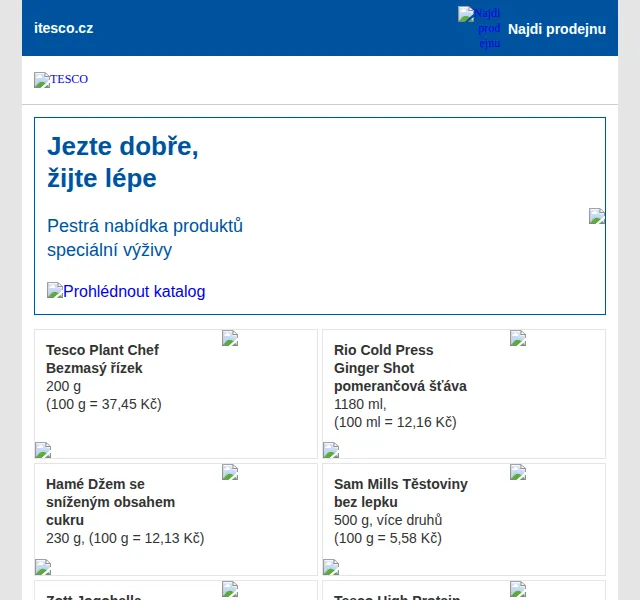Click Pestrá nabídka produktů speciální výživy text
640x600 pixels.
click(x=145, y=238)
